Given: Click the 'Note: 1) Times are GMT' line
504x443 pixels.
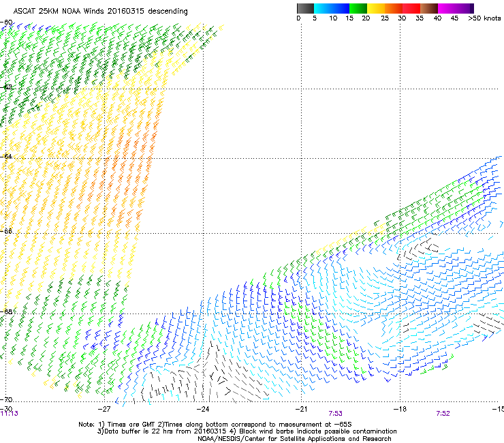Looking at the screenshot, I should click(215, 425).
